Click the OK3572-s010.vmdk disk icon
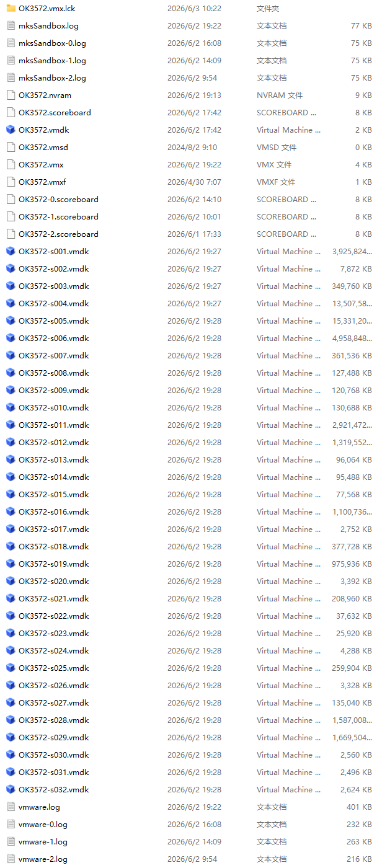 (11, 408)
